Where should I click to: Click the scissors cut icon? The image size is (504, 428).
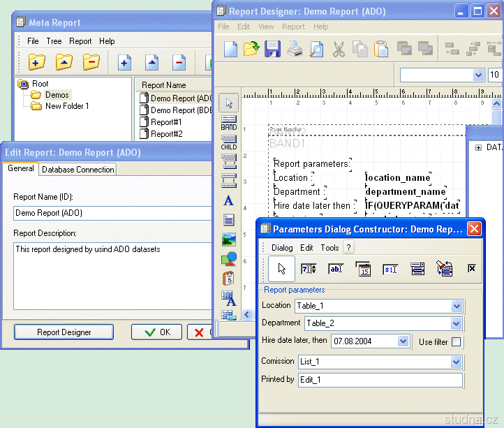coord(339,49)
